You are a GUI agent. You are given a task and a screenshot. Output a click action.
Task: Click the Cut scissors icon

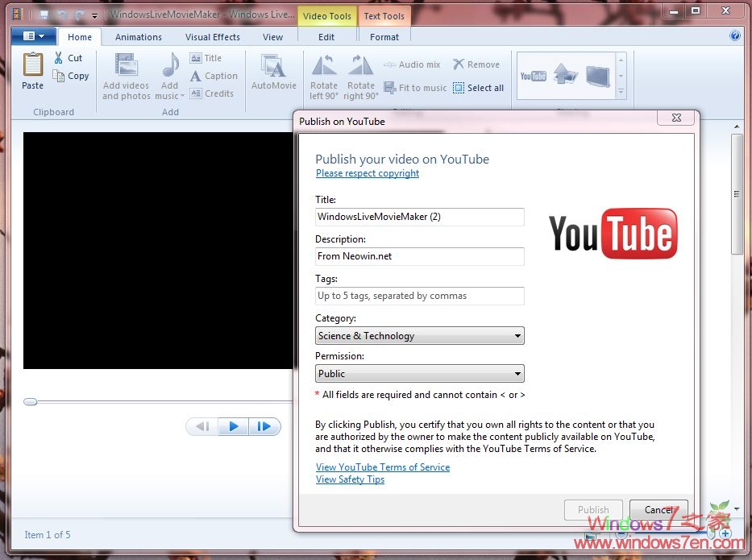59,58
